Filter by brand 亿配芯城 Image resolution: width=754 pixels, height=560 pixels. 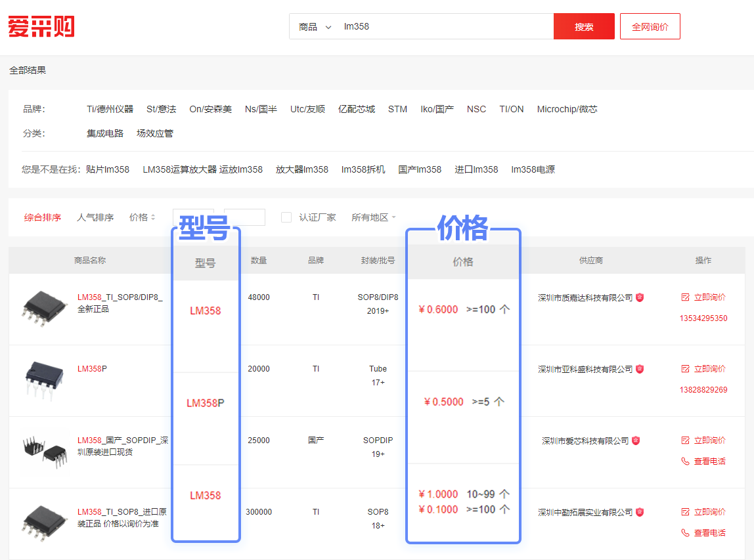[x=357, y=109]
